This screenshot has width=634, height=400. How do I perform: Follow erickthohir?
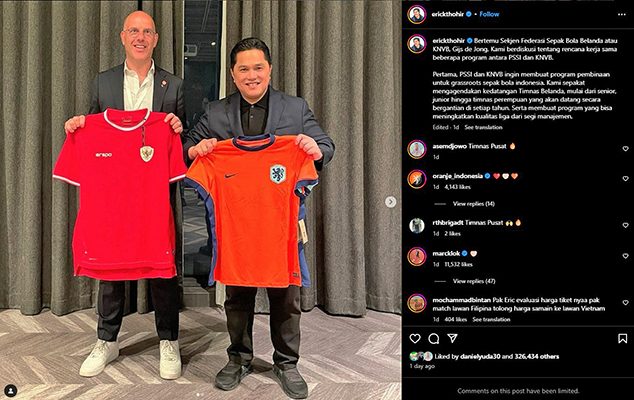pos(489,14)
